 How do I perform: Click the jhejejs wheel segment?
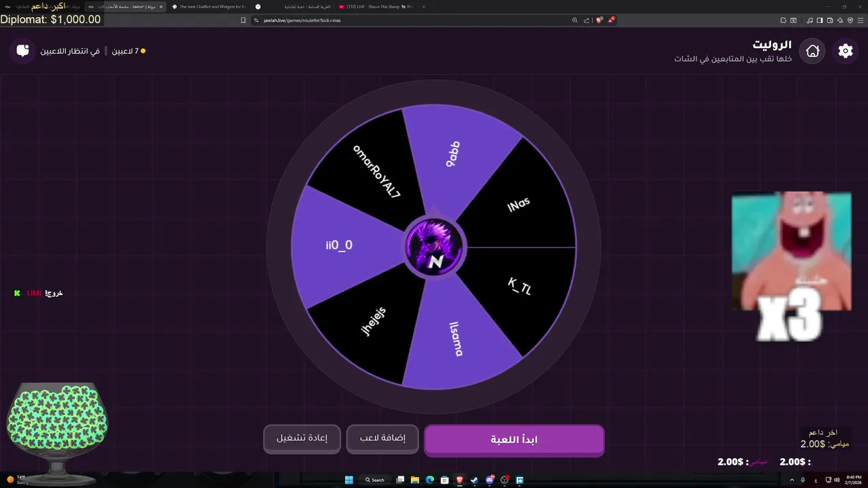pyautogui.click(x=374, y=322)
